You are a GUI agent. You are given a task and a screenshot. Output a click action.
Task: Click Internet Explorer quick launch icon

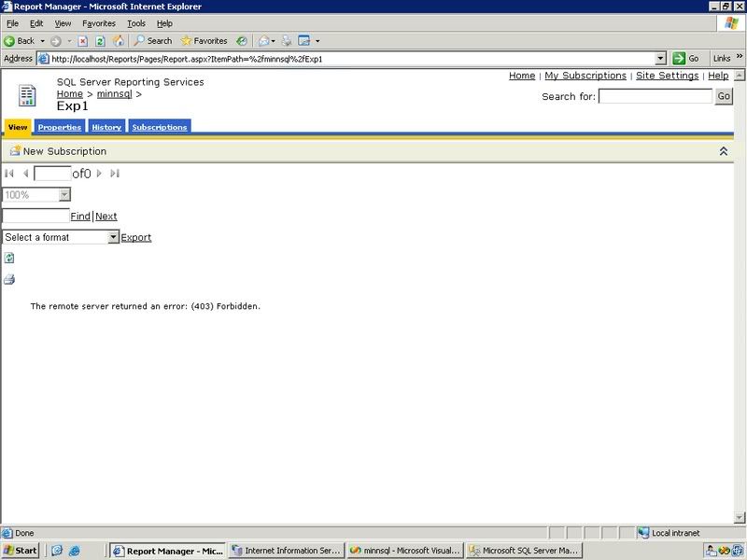pyautogui.click(x=75, y=551)
